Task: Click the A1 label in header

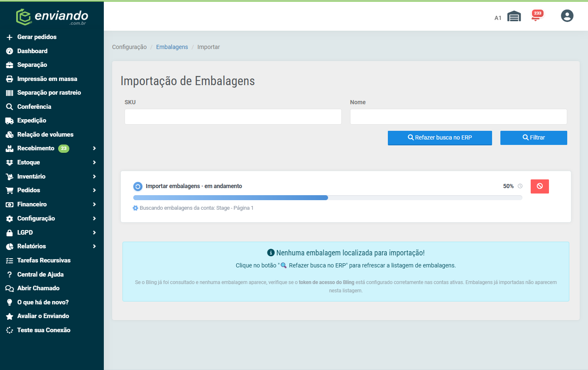Action: 498,18
